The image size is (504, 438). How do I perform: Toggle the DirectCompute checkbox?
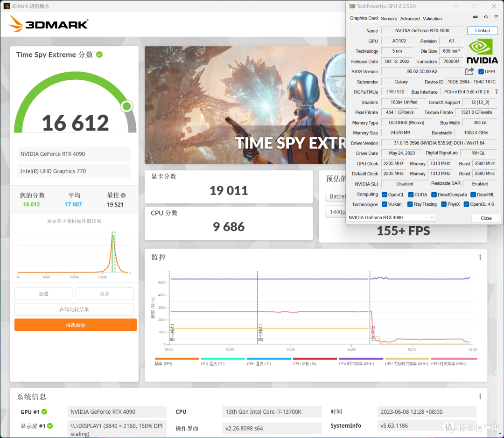point(434,195)
